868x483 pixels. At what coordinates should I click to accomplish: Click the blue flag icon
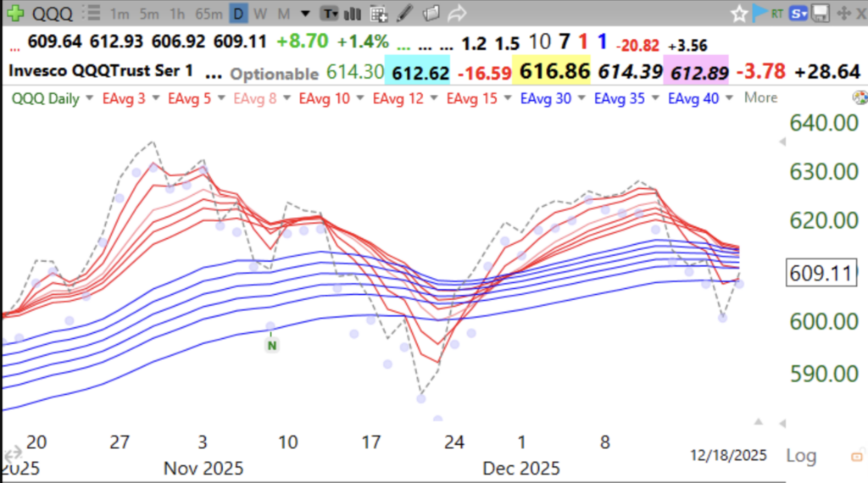759,13
